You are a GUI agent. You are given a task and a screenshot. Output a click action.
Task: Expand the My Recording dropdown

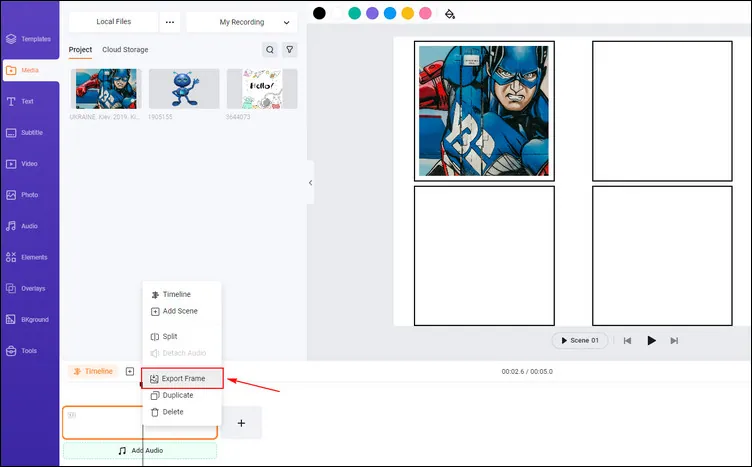242,22
